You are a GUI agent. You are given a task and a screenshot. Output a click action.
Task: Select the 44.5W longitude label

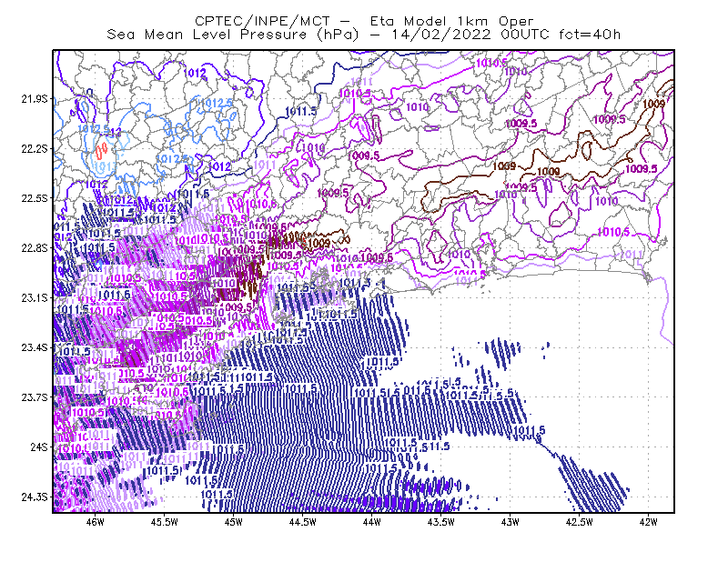[x=303, y=522]
